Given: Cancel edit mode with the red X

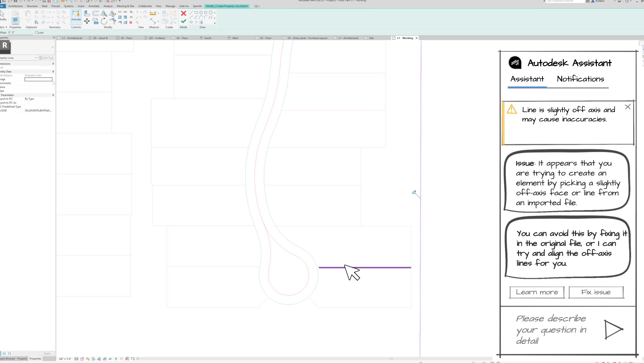Looking at the screenshot, I should point(183,13).
